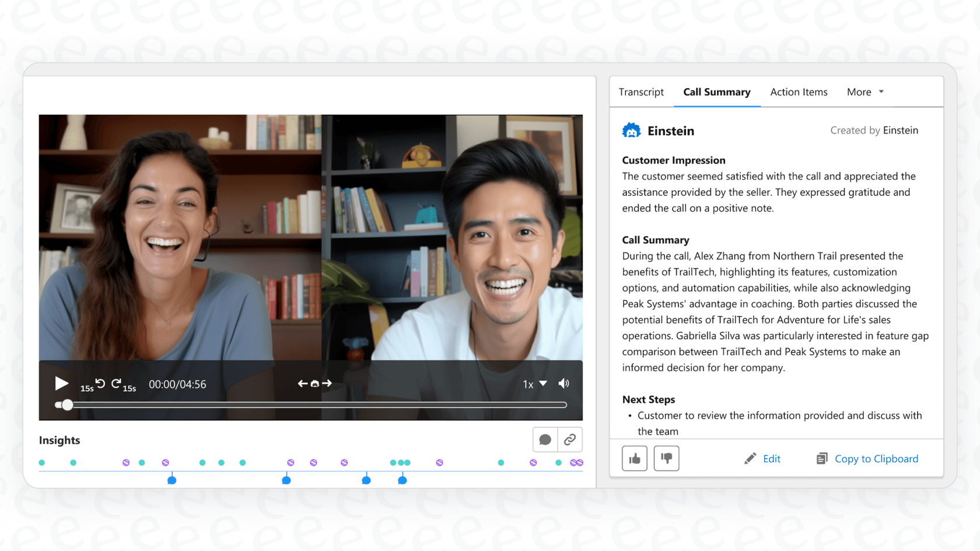Viewport: 980px width, 551px height.
Task: Click the Edit button below the summary
Action: click(x=771, y=458)
